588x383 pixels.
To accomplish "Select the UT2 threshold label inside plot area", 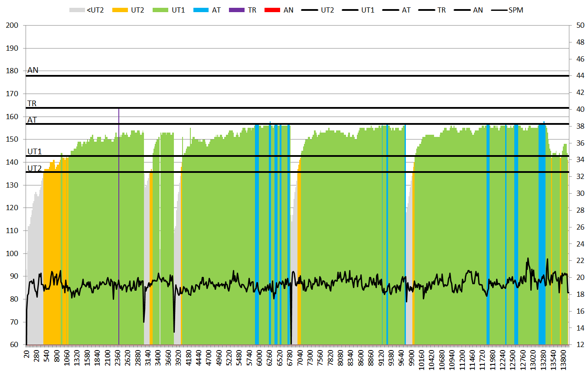I will point(34,168).
